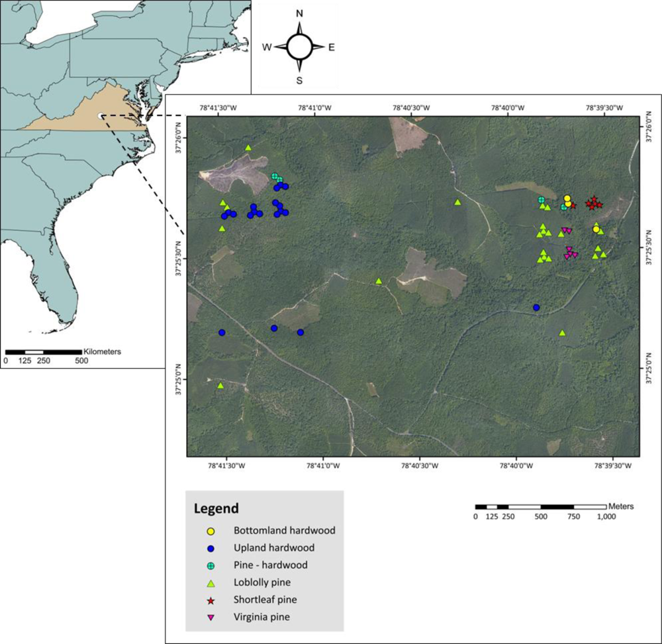Viewport: 662px width, 644px height.
Task: Click the compass 'S' letter
Action: pyautogui.click(x=299, y=80)
